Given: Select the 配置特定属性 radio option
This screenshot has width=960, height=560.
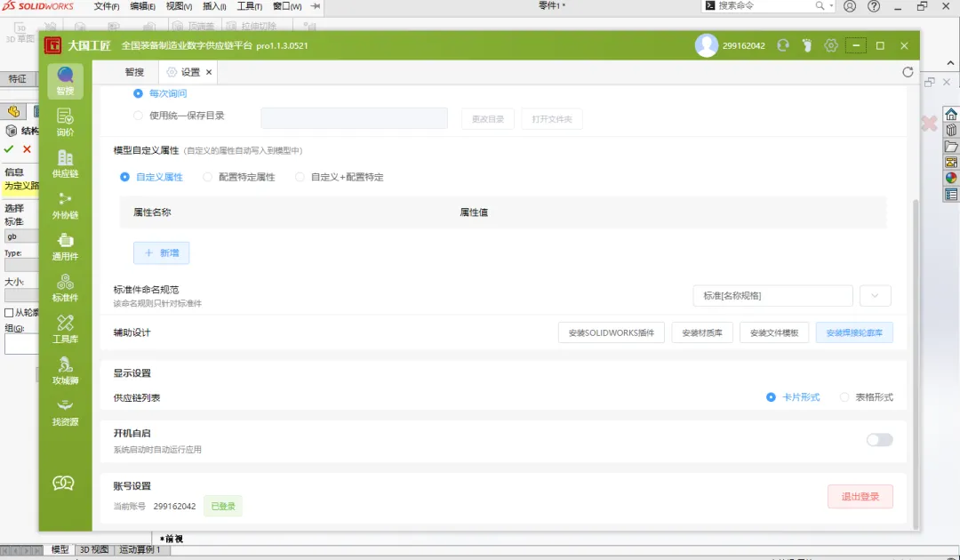Looking at the screenshot, I should (x=207, y=177).
